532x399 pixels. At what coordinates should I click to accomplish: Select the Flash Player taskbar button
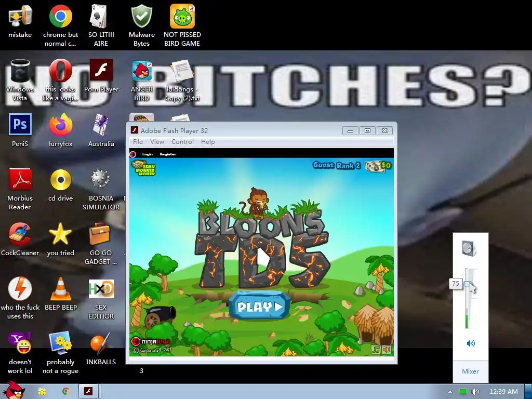[x=88, y=392]
